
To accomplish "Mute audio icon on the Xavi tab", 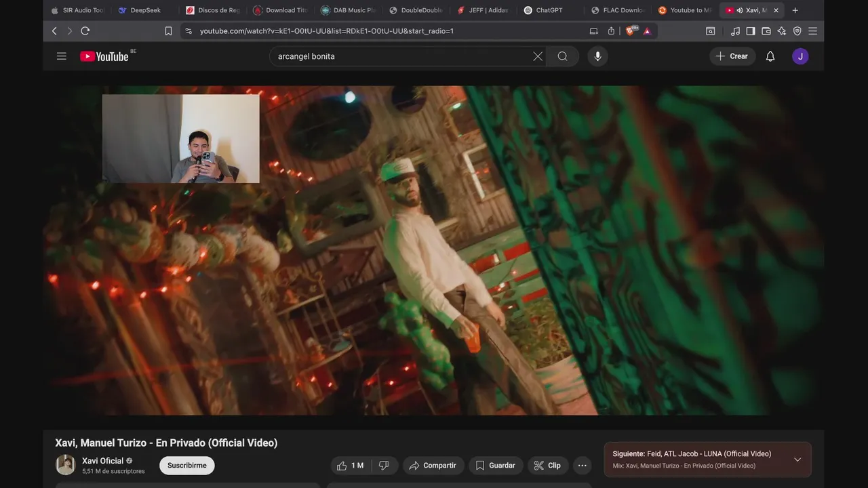I will click(740, 10).
